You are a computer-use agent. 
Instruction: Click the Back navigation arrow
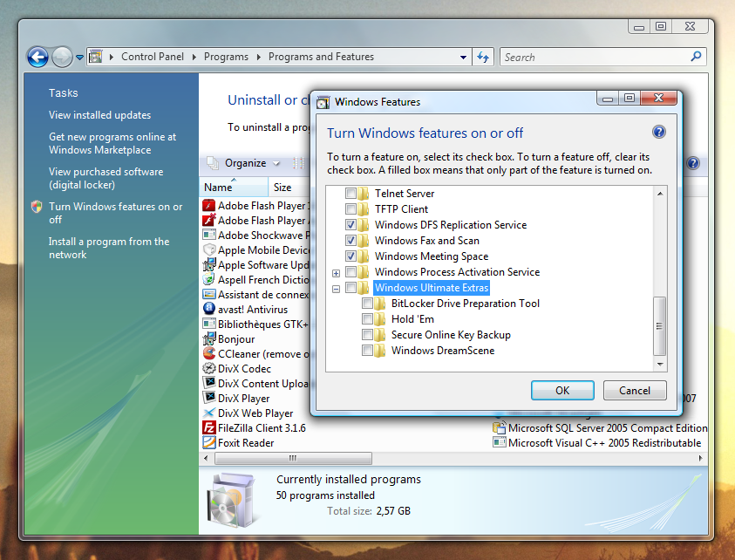click(x=38, y=58)
